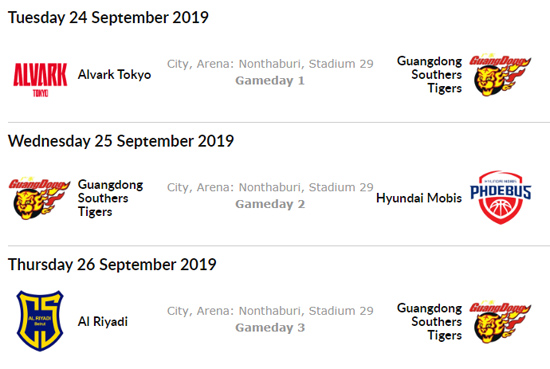This screenshot has width=550, height=369.
Task: Select Guangdong Southers Tigers name in Gameday 2
Action: [x=110, y=198]
